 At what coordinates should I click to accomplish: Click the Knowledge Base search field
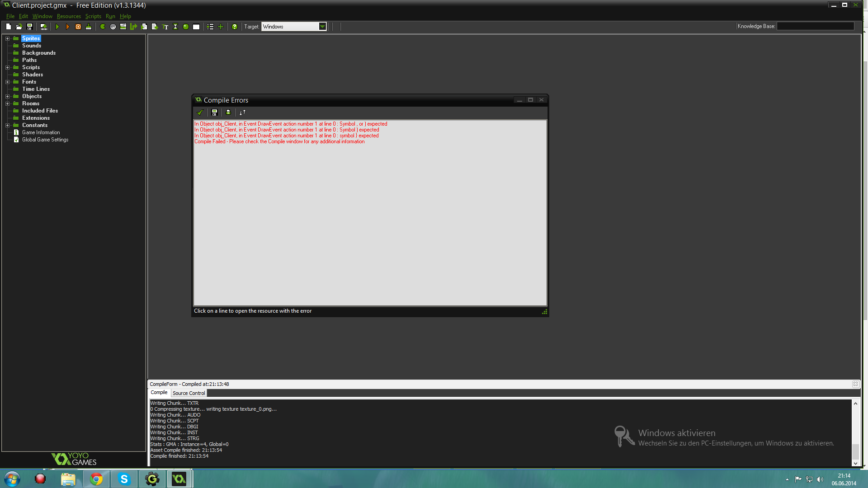tap(815, 26)
